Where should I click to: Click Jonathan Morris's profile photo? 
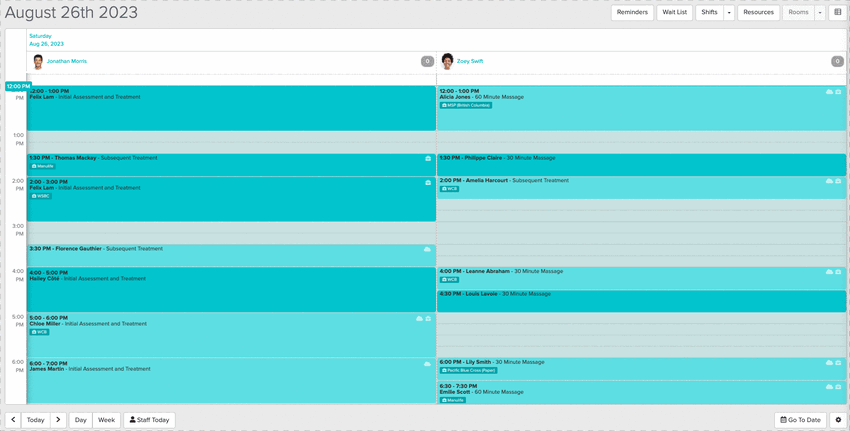pos(38,62)
